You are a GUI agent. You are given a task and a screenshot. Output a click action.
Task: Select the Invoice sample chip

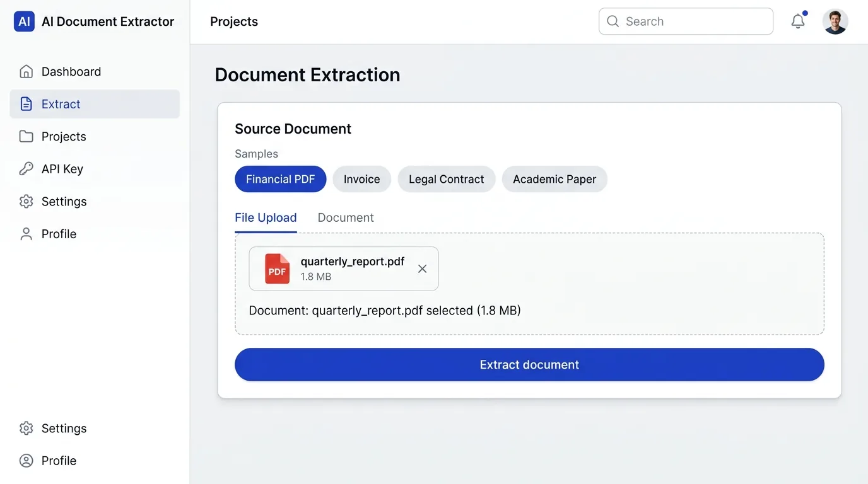tap(361, 179)
